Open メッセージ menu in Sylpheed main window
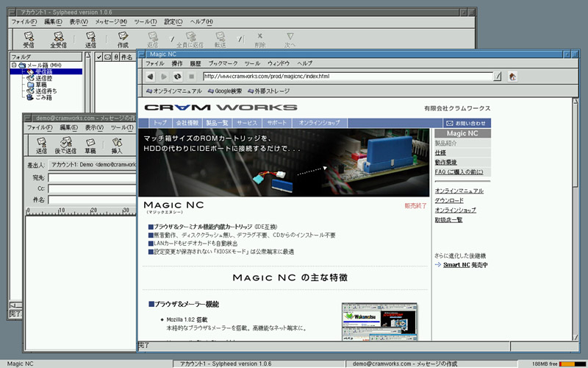 tap(111, 22)
